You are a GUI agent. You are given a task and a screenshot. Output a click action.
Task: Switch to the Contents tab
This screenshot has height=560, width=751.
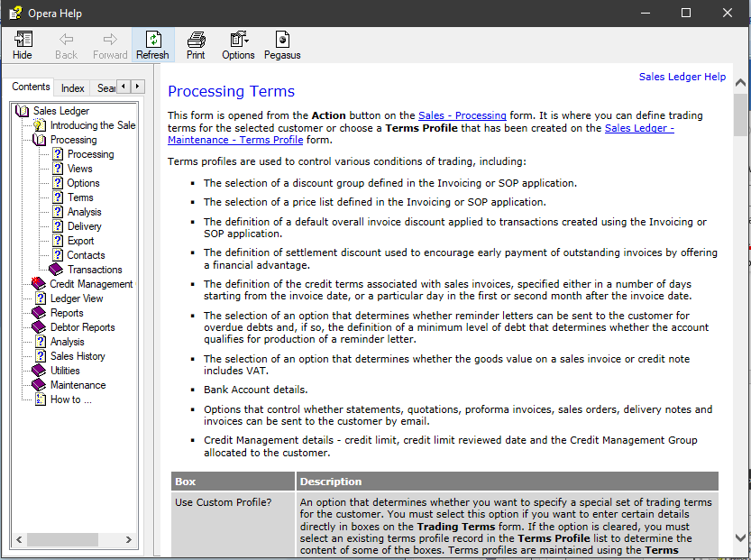tap(31, 87)
